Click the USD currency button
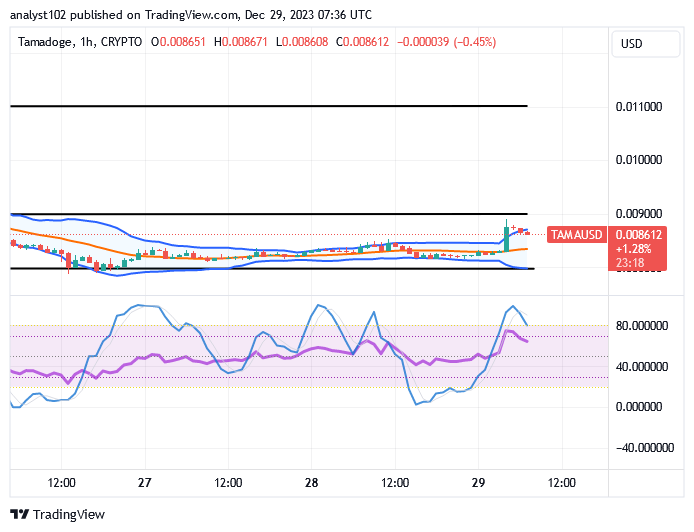 point(646,44)
